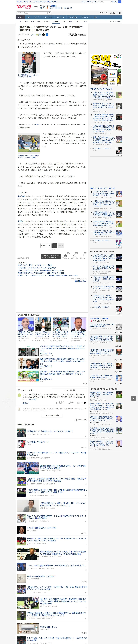Open マイページ link
The width and height of the screenshot is (138, 644).
[103, 13]
